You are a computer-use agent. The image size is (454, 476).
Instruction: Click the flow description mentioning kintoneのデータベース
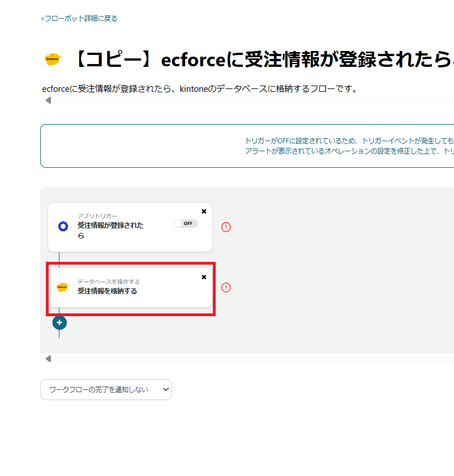coord(200,89)
